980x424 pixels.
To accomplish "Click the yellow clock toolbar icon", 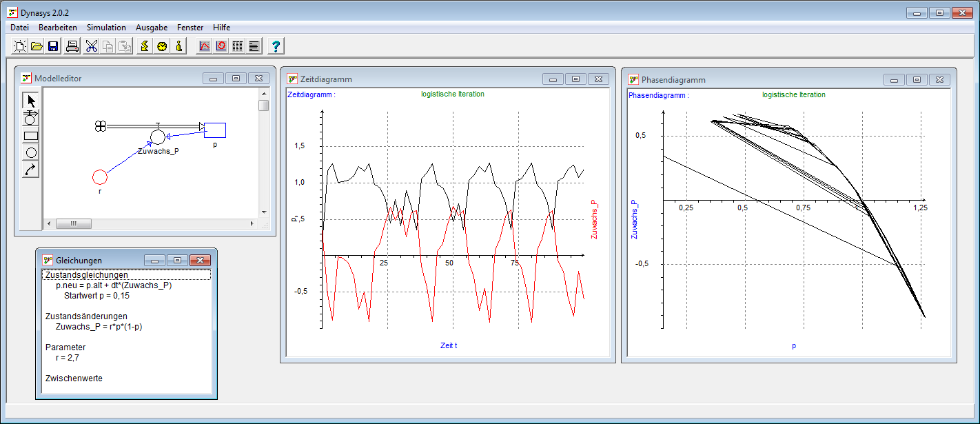I will coord(162,46).
